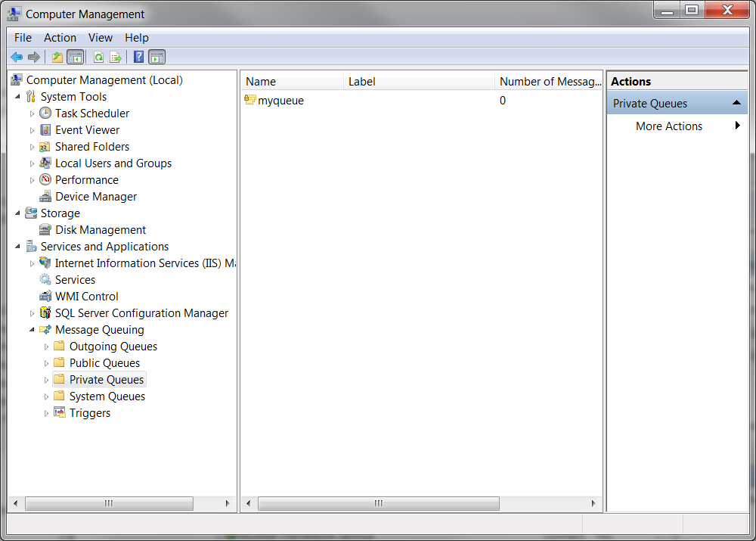The image size is (756, 541).
Task: Select the System Queues folder
Action: (x=107, y=396)
